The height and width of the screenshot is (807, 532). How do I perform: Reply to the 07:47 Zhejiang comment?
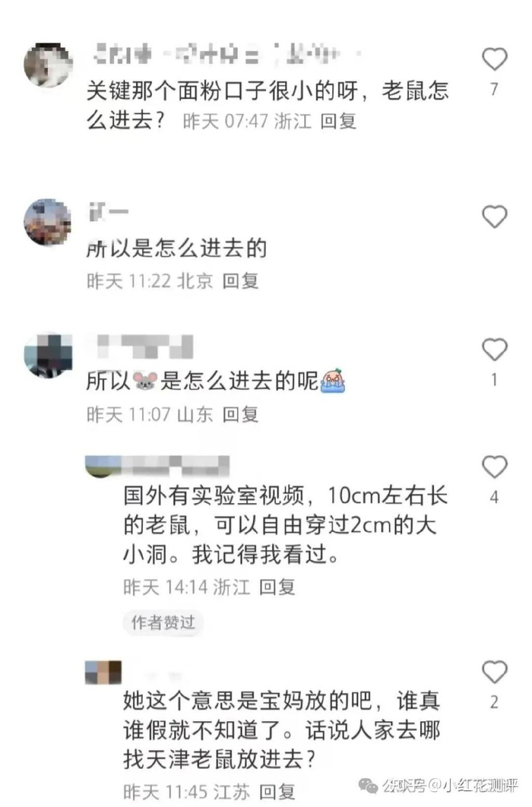click(338, 122)
